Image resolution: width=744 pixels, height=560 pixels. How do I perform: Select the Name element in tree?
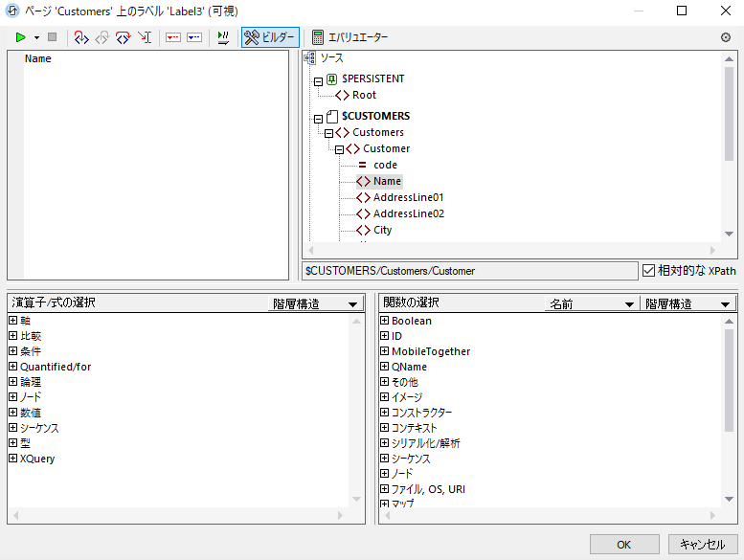coord(379,181)
